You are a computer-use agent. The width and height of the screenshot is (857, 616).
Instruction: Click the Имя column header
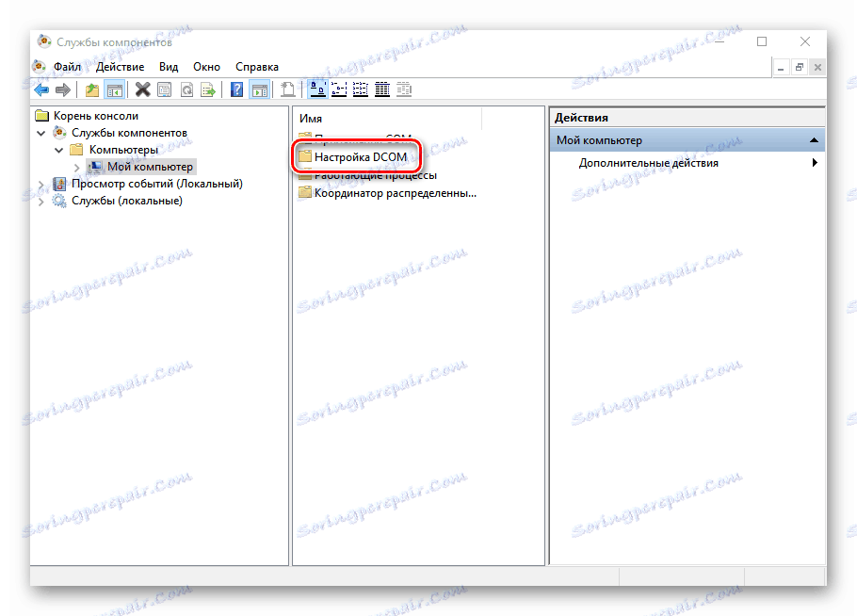coord(311,119)
